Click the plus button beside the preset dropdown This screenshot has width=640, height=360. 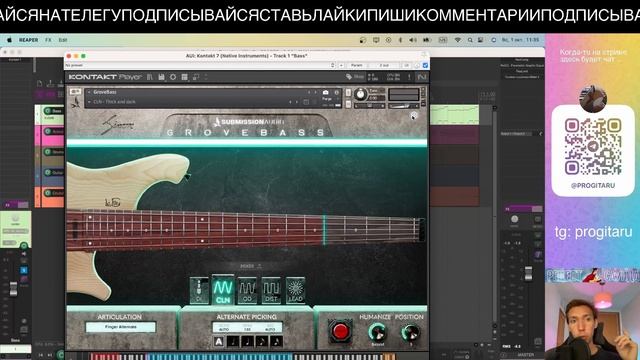point(341,65)
